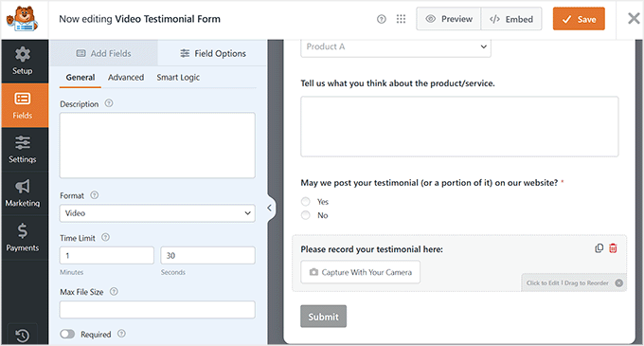Dismiss the Click to Edit hint

tap(619, 282)
